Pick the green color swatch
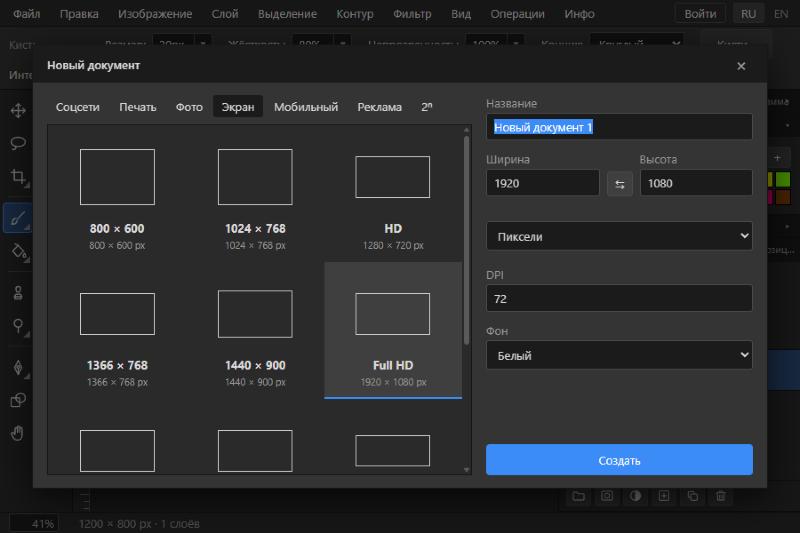The width and height of the screenshot is (800, 533). 783,179
